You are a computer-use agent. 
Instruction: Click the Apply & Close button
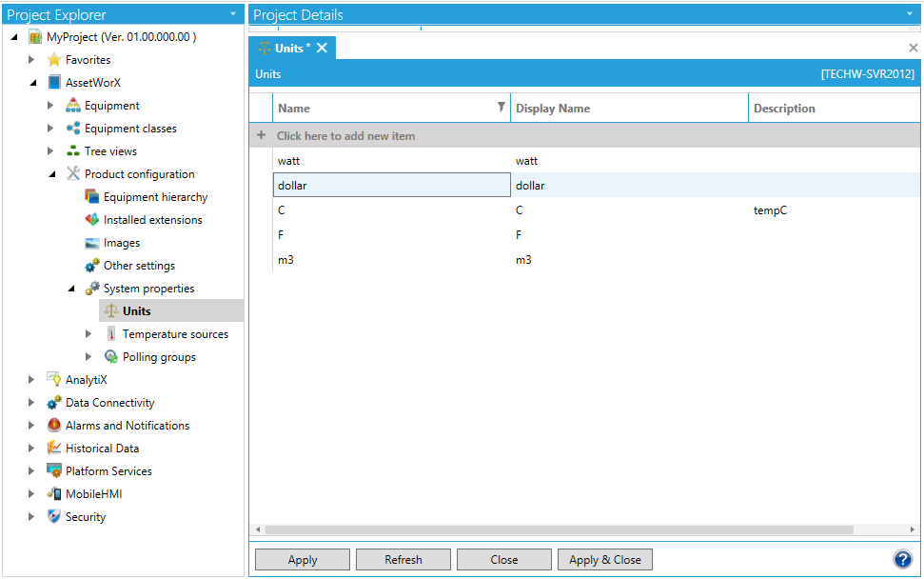tap(604, 560)
